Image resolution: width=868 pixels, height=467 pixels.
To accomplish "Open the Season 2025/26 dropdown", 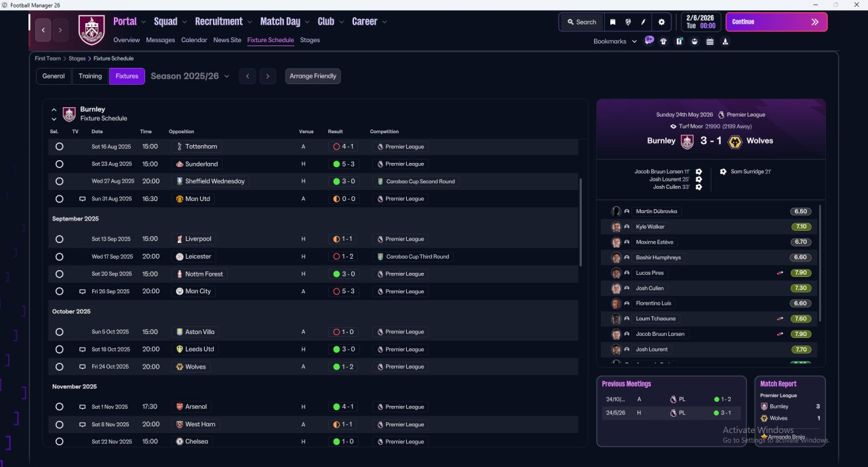I will click(190, 76).
